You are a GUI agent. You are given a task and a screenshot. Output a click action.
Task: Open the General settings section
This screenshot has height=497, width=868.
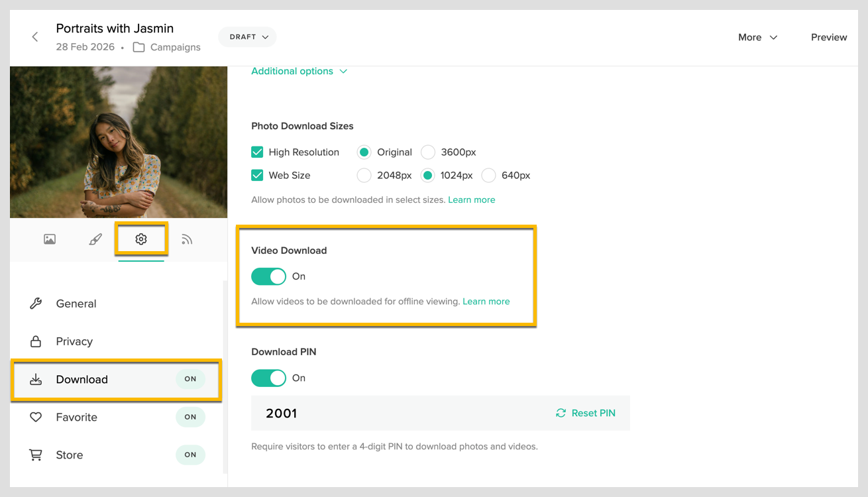click(76, 303)
